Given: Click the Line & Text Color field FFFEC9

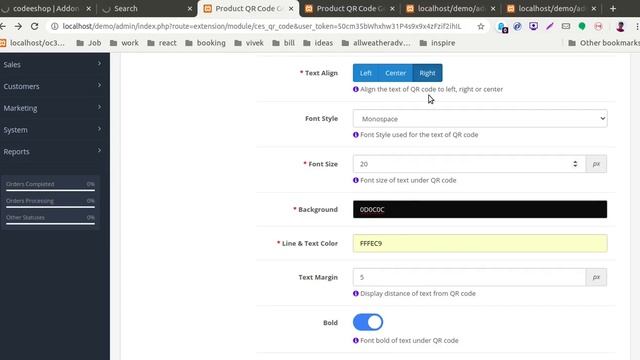Looking at the screenshot, I should click(480, 243).
